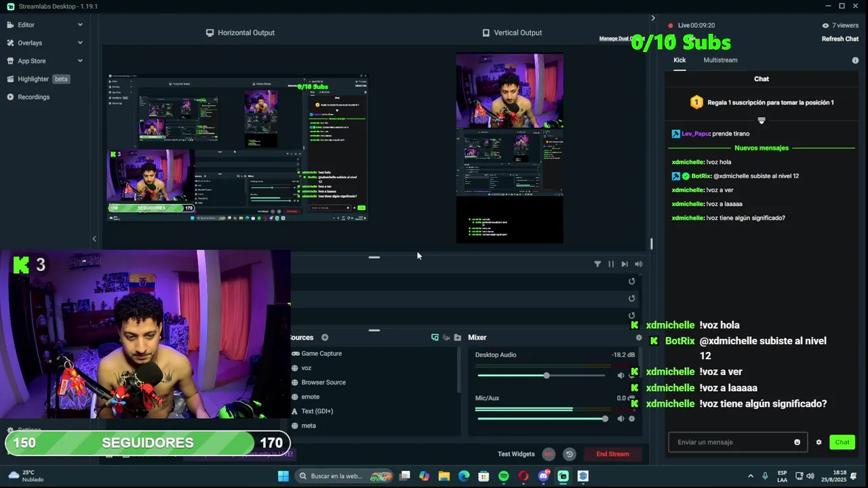Screen dimensions: 868x488
Task: Expand the Overlays chevron
Action: pyautogui.click(x=80, y=43)
